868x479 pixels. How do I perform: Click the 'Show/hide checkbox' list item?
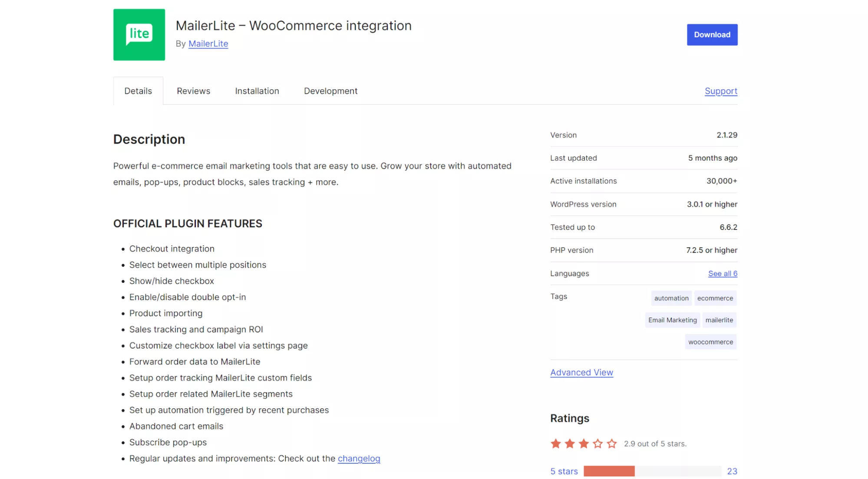[172, 281]
